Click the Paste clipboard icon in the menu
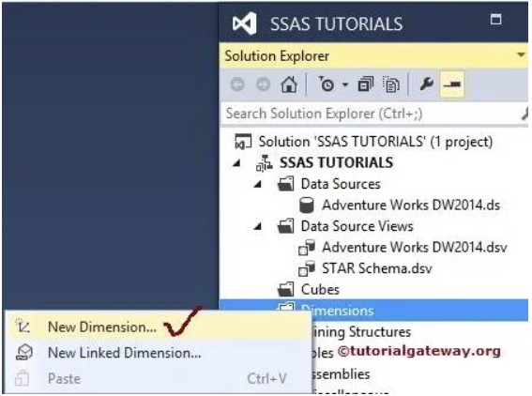Viewport: 532px width, 396px height. coord(22,378)
